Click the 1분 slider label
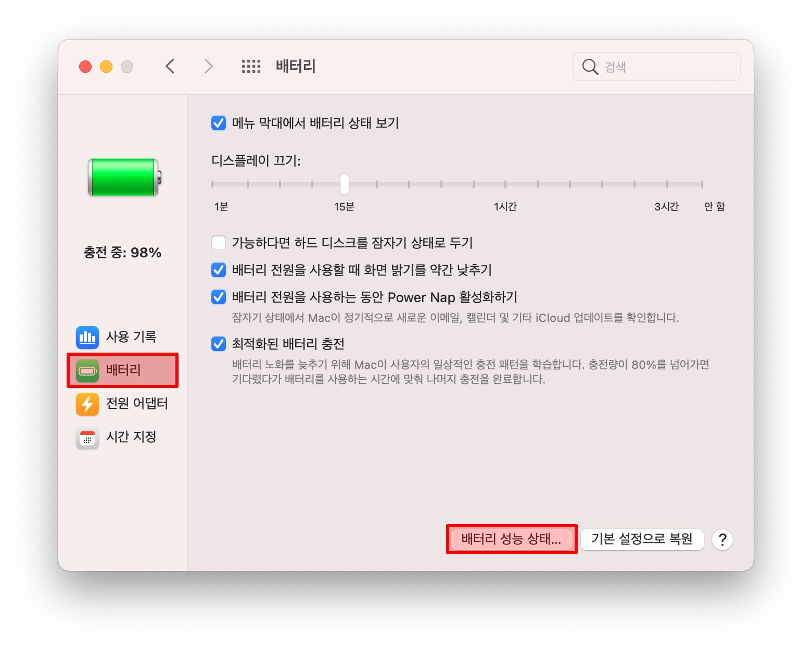This screenshot has width=812, height=648. 221,207
